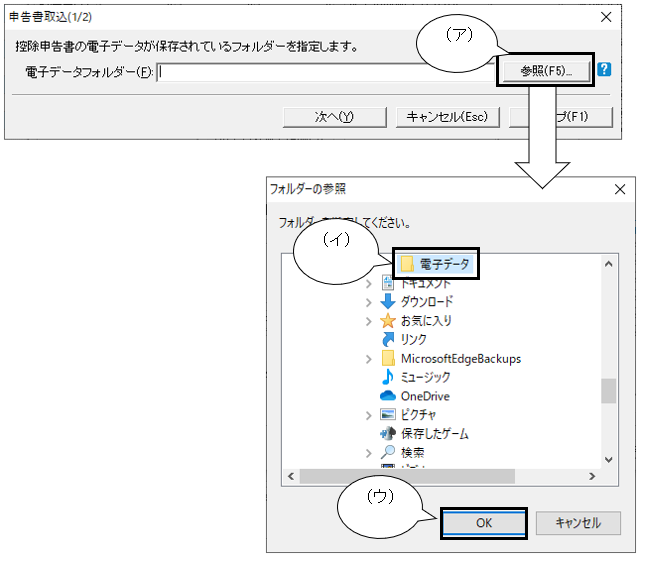Focus the 電子データフォルダー input field
Screen dimensions: 649x561
326,72
